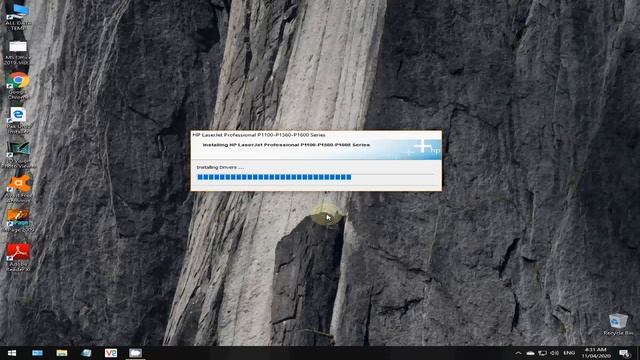Click the blue taskbar icon next to Start
Viewport: 640px width, 360px height.
37,353
